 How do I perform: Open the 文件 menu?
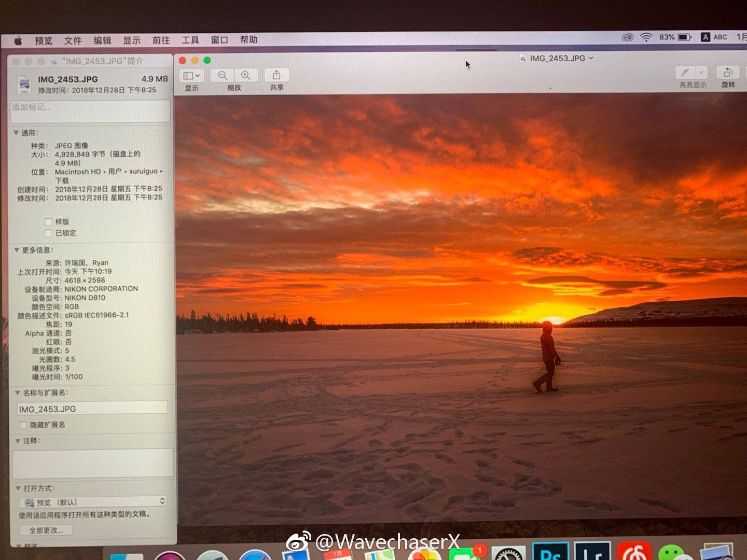(x=73, y=40)
